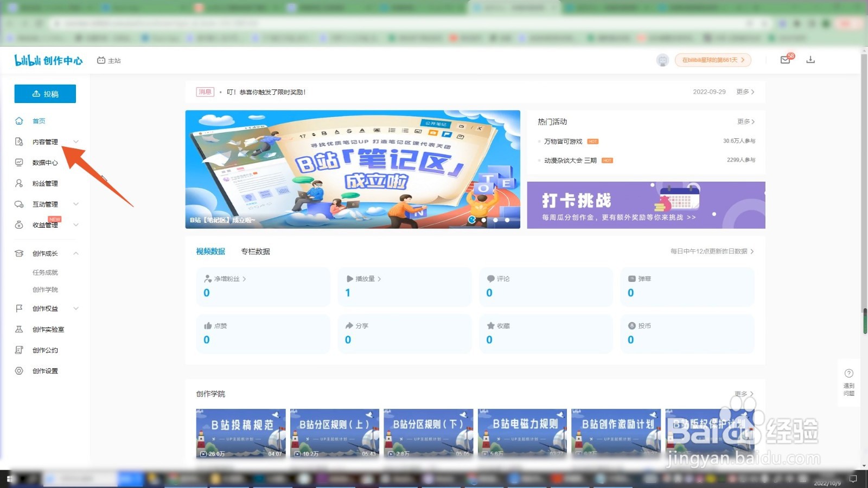Click the 评论 stat card icon
Image resolution: width=868 pixels, height=488 pixels.
[490, 279]
